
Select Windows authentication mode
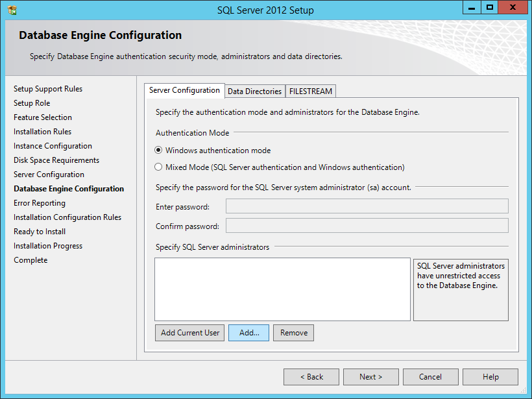[x=212, y=151]
